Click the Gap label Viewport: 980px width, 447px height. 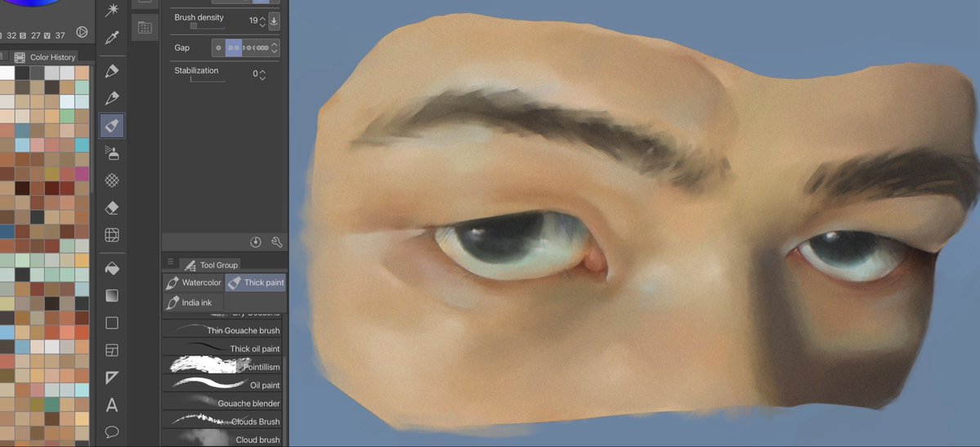pos(182,47)
